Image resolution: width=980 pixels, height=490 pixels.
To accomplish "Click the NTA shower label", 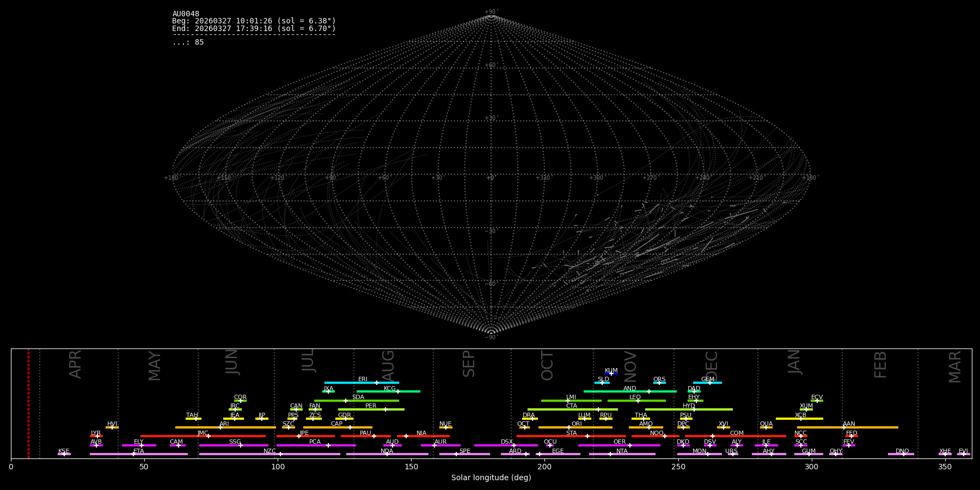I will (622, 451).
